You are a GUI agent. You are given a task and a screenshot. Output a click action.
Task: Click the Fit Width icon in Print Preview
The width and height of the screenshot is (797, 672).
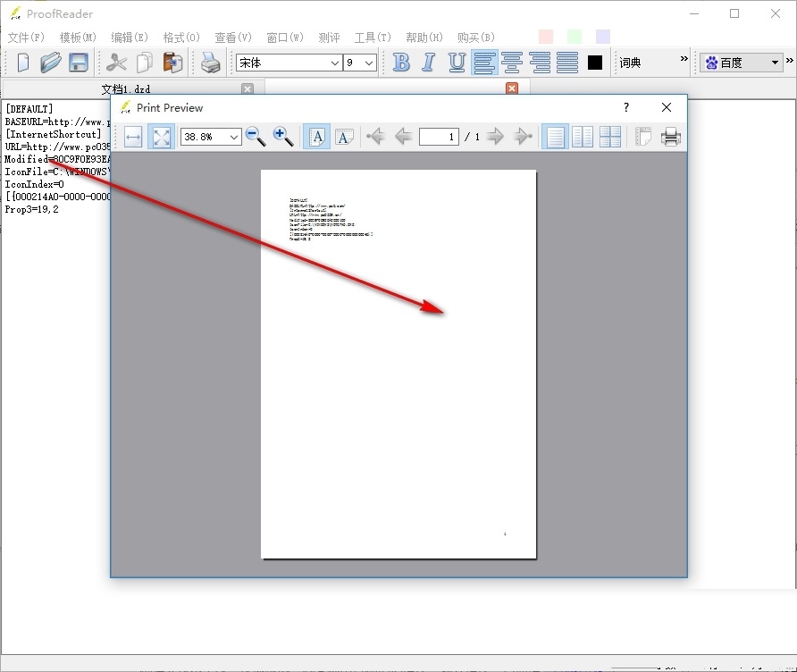click(133, 137)
